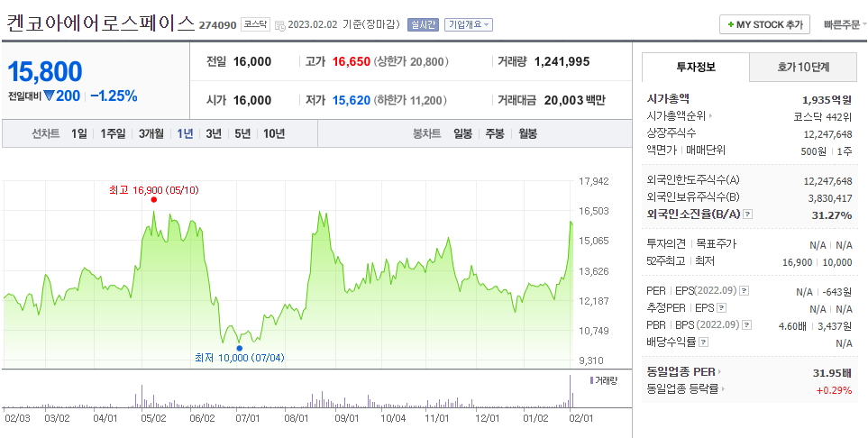The image size is (868, 438).
Task: Click the 목표주가 link
Action: click(x=717, y=243)
